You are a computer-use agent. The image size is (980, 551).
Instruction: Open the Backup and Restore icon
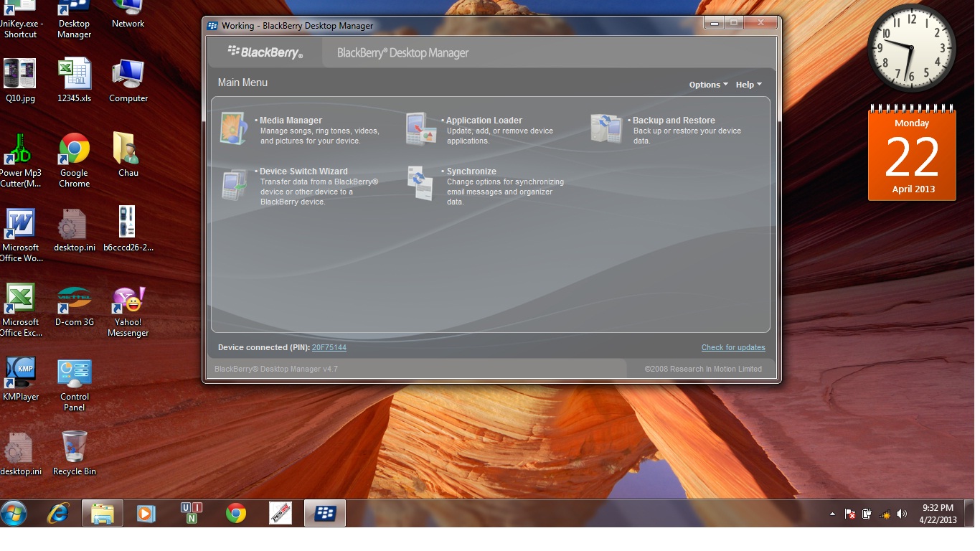click(x=606, y=129)
